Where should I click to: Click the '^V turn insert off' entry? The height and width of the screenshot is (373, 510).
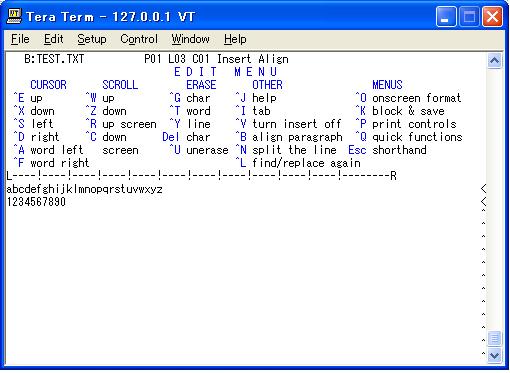[x=288, y=124]
